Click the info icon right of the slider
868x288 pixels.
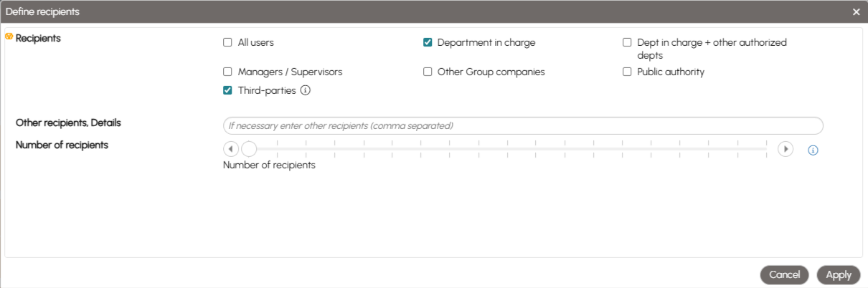tap(813, 150)
